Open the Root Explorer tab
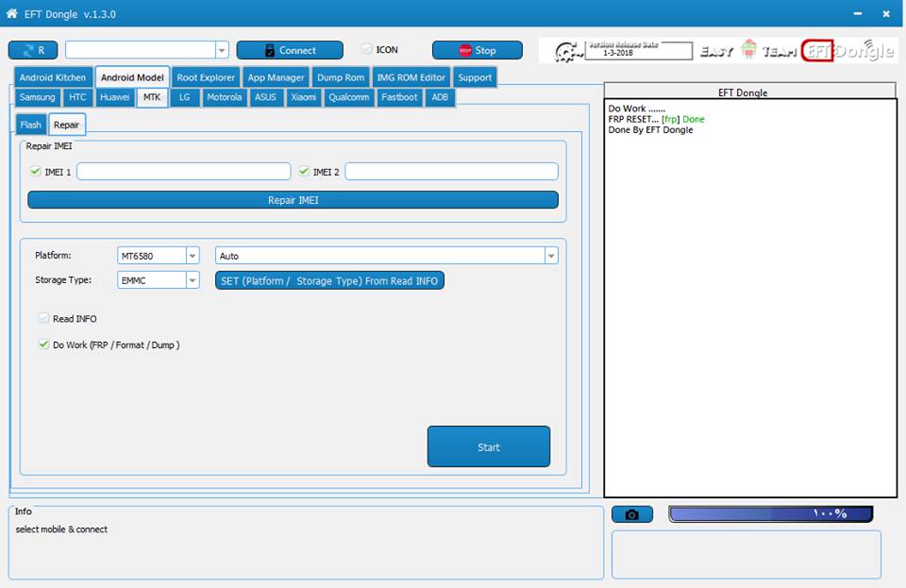The height and width of the screenshot is (588, 906). pos(206,77)
